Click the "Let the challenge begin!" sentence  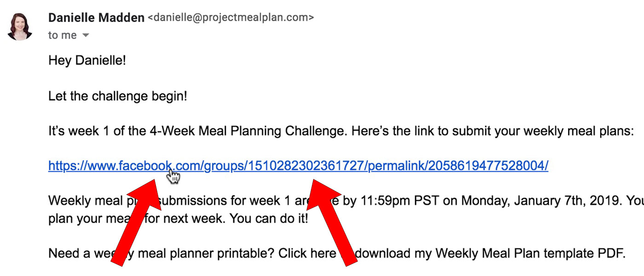117,96
